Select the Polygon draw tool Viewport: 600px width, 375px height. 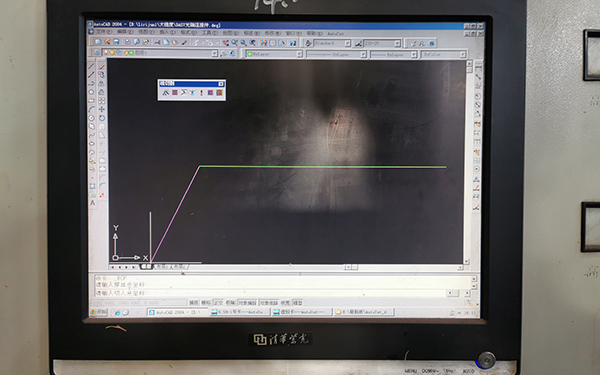[x=91, y=92]
